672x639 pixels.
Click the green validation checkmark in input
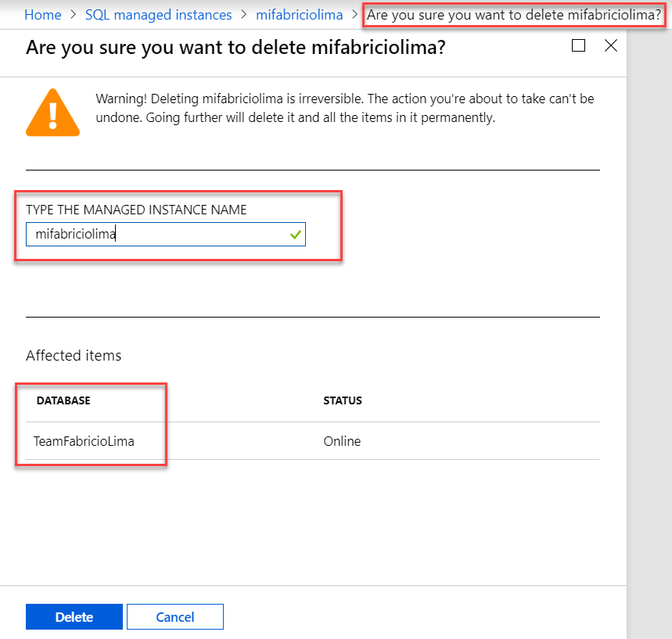[x=295, y=234]
